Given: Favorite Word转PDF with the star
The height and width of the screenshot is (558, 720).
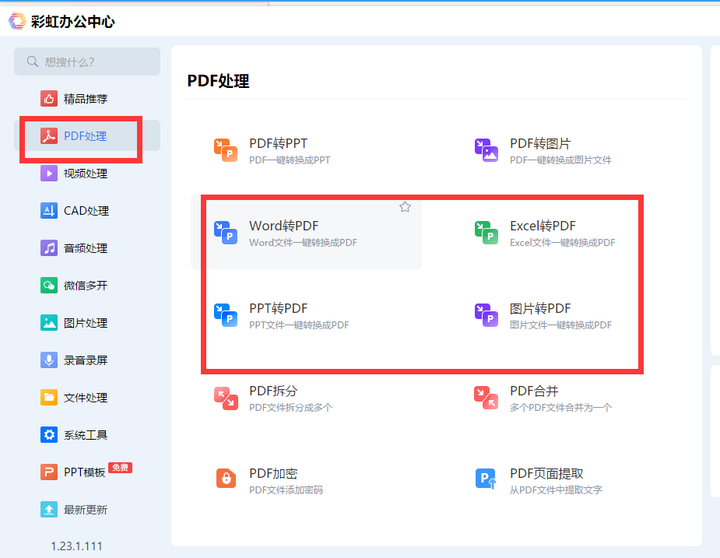Looking at the screenshot, I should pos(405,207).
